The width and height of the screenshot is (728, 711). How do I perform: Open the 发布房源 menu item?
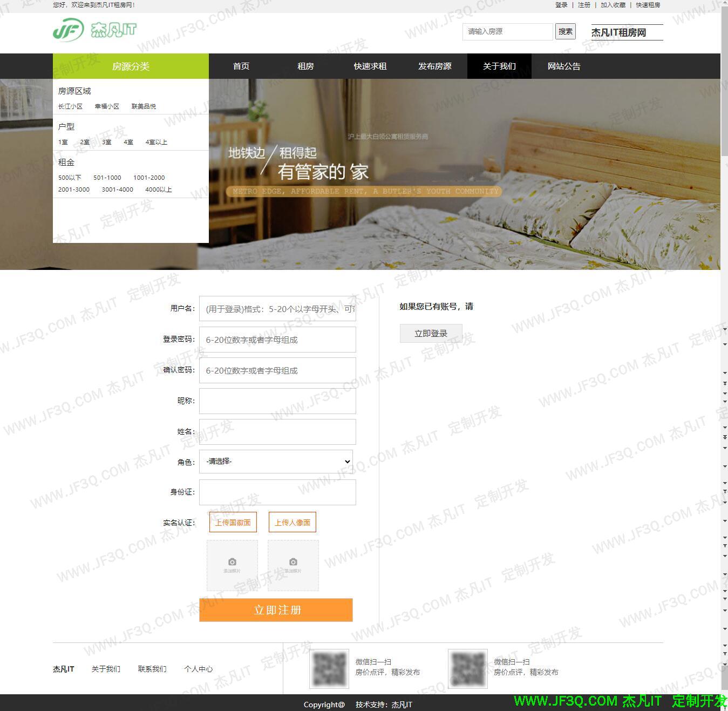434,66
